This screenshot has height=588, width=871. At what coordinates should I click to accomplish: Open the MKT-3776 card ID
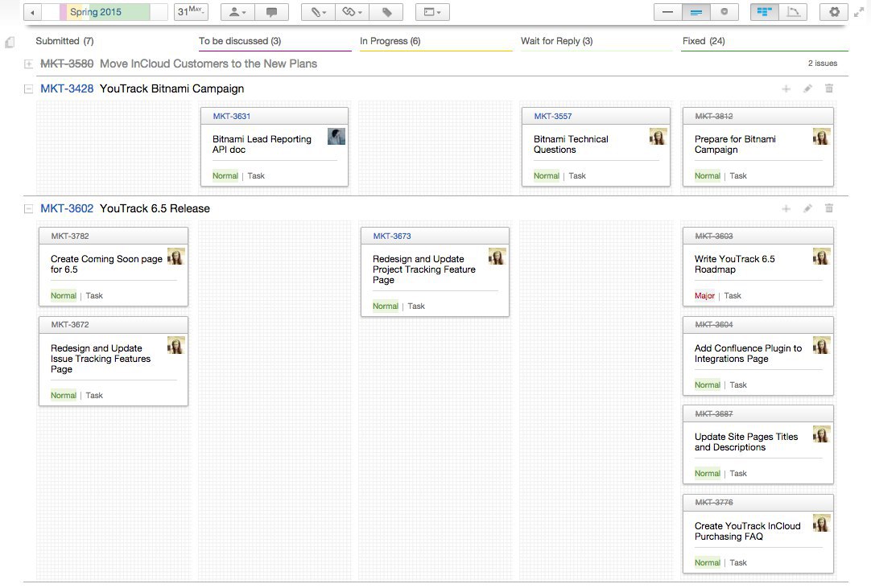pos(714,503)
